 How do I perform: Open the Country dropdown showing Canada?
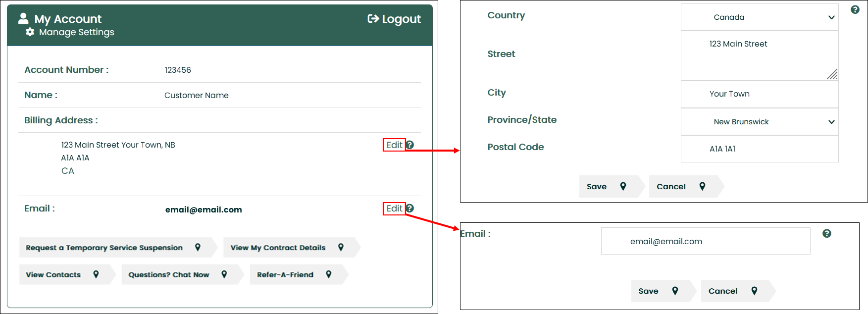tap(759, 17)
